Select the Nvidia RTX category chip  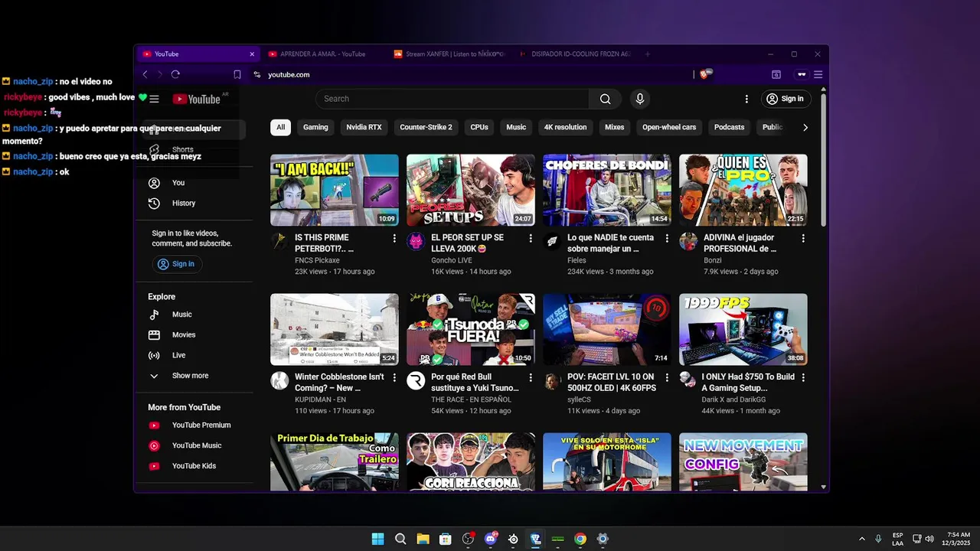coord(364,127)
